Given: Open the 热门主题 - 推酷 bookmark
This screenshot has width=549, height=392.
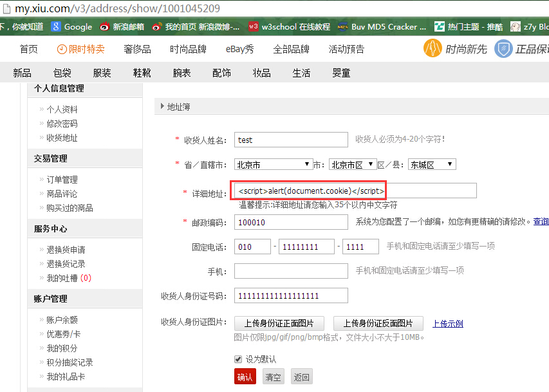Looking at the screenshot, I should [469, 26].
